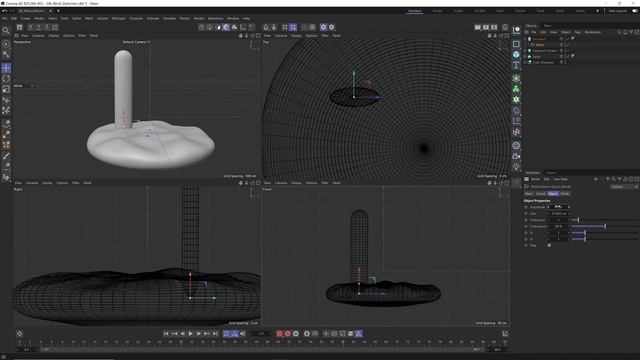Image resolution: width=640 pixels, height=360 pixels.
Task: Click the Camera object icon in right palette
Action: point(516,156)
